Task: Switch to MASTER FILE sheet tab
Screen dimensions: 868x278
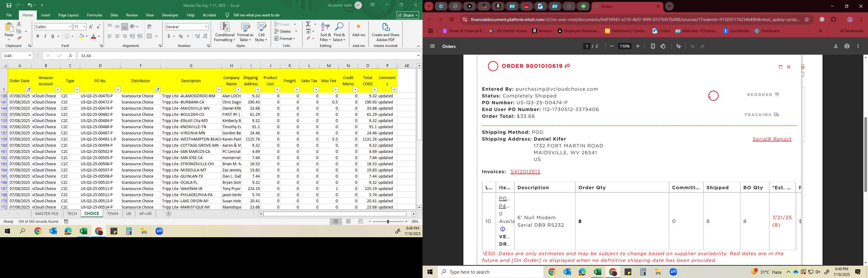Action: [47, 214]
